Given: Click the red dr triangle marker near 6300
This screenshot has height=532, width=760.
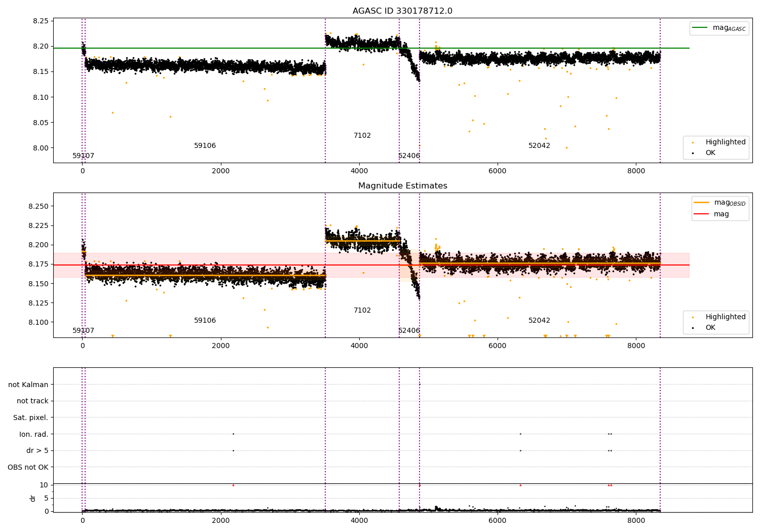Looking at the screenshot, I should click(x=520, y=485).
